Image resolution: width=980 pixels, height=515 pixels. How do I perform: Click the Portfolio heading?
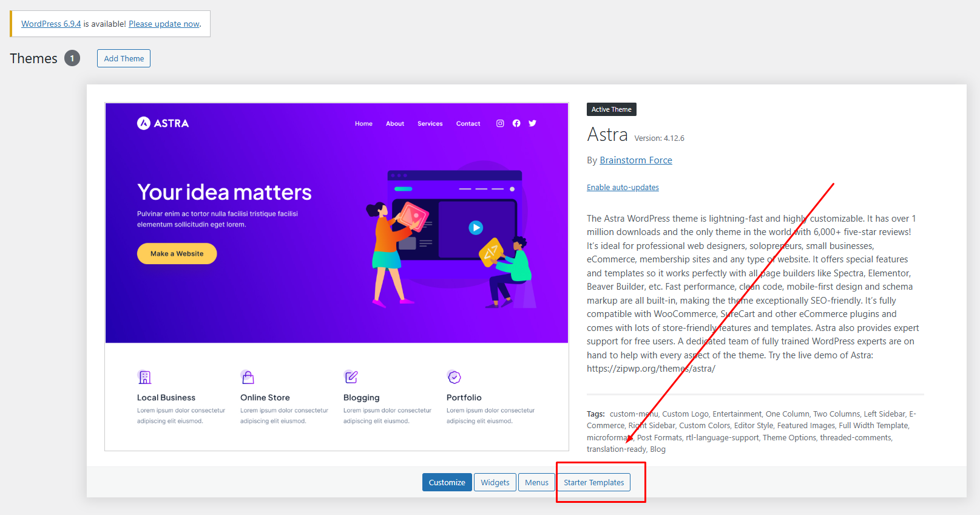pos(464,397)
